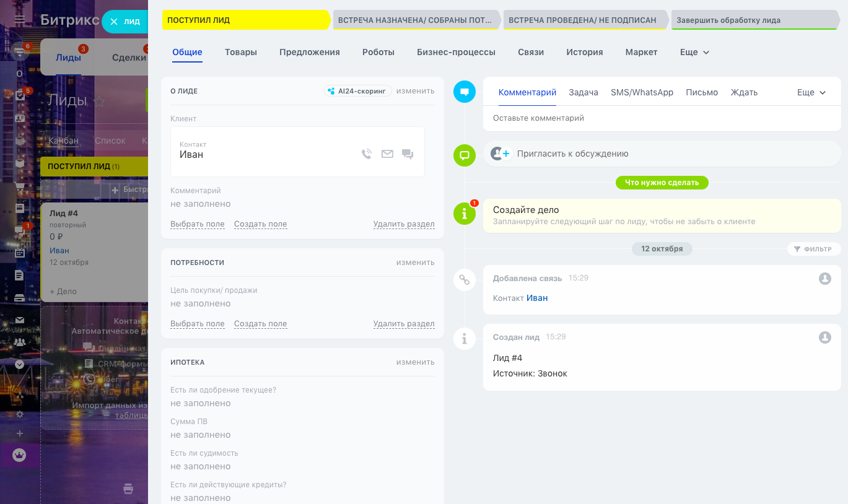The height and width of the screenshot is (504, 848).
Task: Click the print icon in the left panel
Action: pos(128,489)
